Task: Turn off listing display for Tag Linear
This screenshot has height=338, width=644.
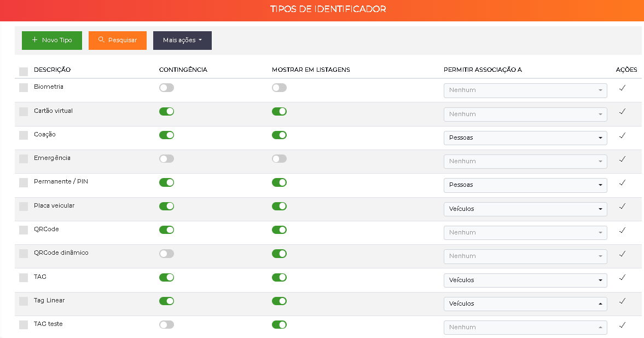Action: (279, 301)
